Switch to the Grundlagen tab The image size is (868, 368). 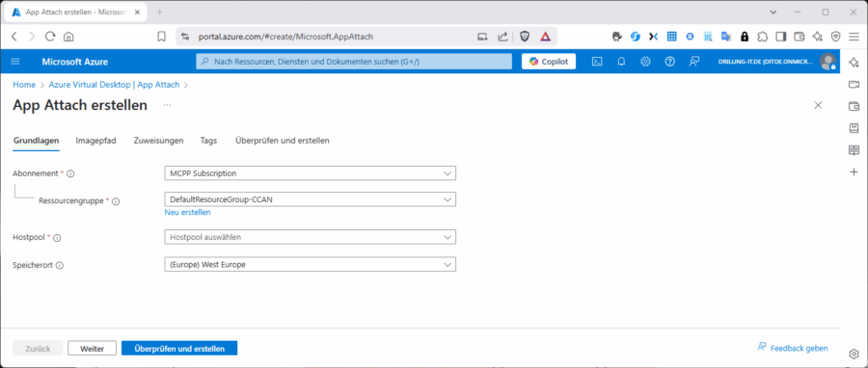pos(36,141)
